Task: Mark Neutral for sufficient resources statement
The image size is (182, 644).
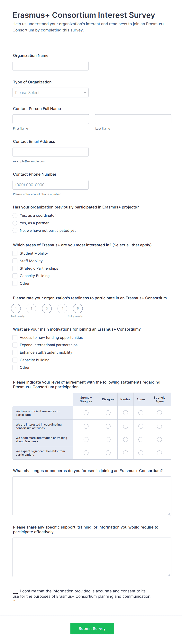Action: pyautogui.click(x=125, y=413)
